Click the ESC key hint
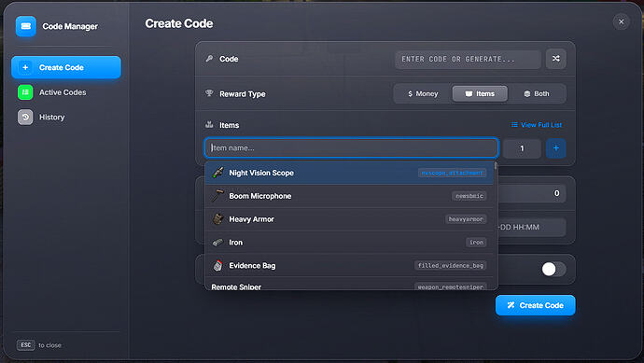The height and width of the screenshot is (363, 644). [26, 345]
